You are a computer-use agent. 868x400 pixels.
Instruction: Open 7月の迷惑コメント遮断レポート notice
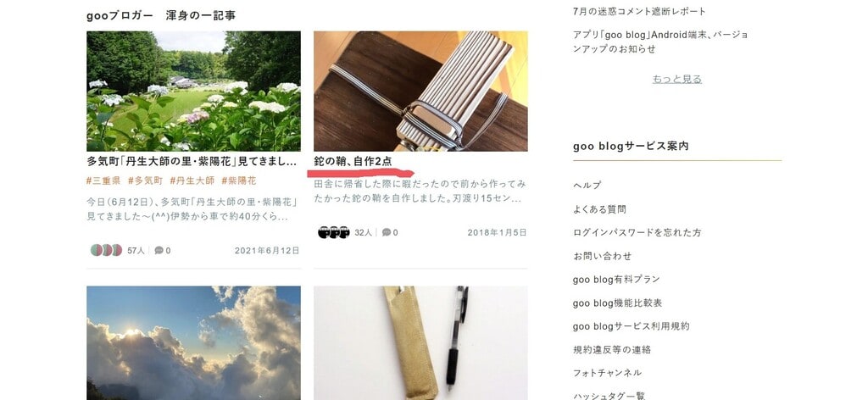(x=639, y=11)
